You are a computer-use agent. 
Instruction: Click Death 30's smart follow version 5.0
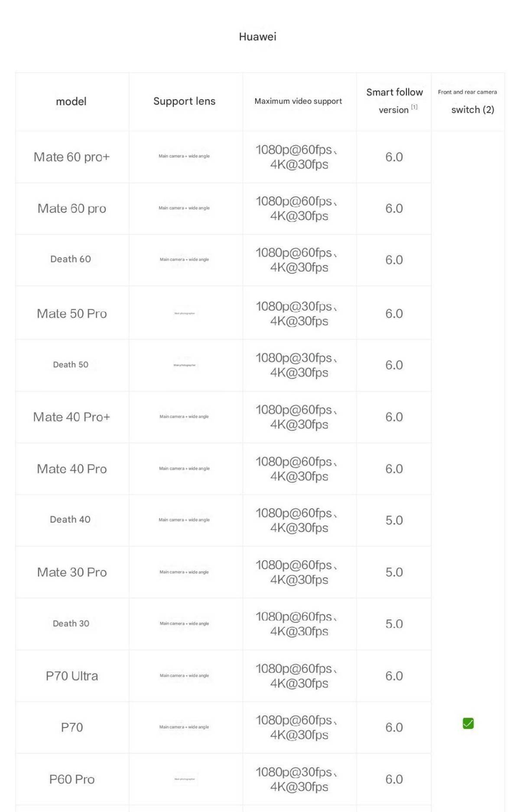pos(394,624)
